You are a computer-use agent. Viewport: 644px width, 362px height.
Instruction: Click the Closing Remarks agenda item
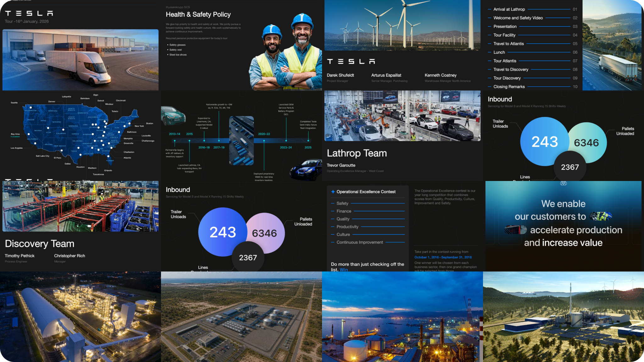tap(533, 87)
